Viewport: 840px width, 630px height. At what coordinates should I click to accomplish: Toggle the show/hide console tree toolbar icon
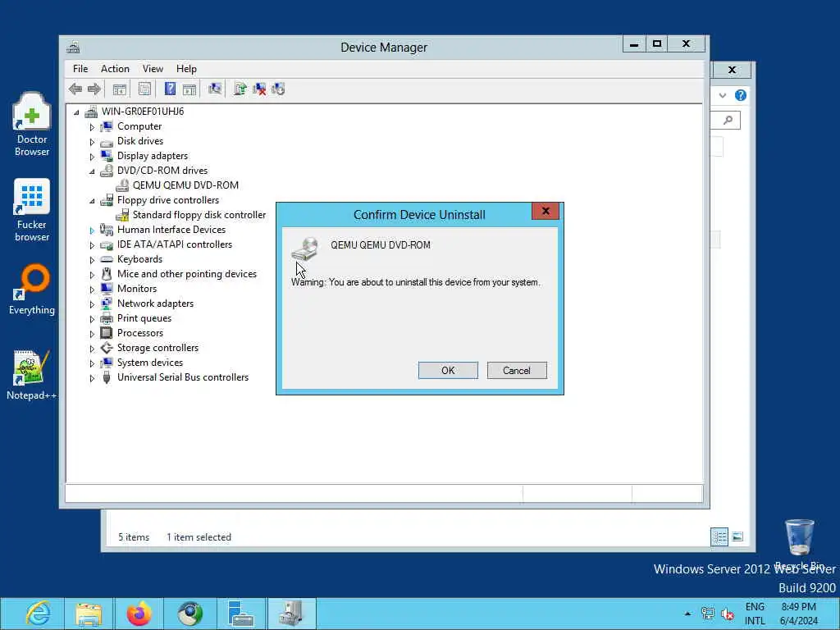click(x=120, y=89)
